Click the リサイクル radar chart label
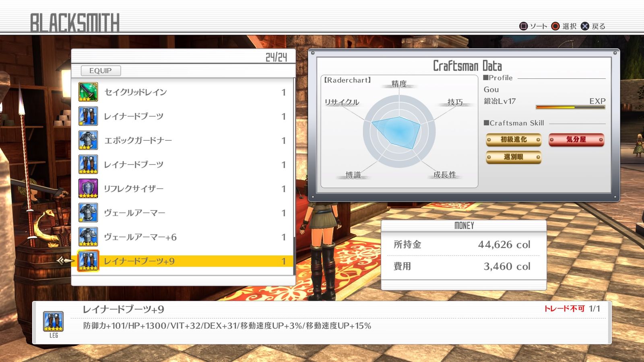The height and width of the screenshot is (362, 644). point(342,102)
